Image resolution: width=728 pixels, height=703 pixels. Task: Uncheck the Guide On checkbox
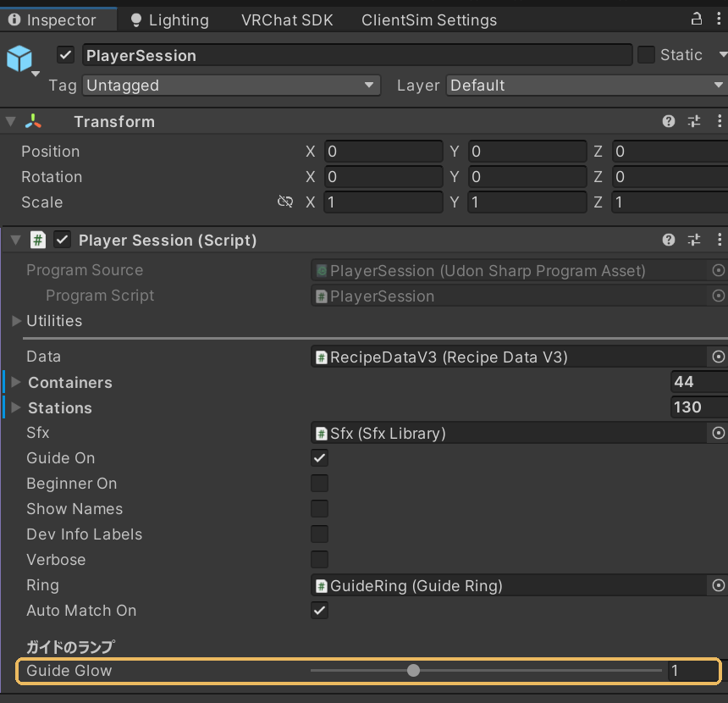[x=319, y=457]
